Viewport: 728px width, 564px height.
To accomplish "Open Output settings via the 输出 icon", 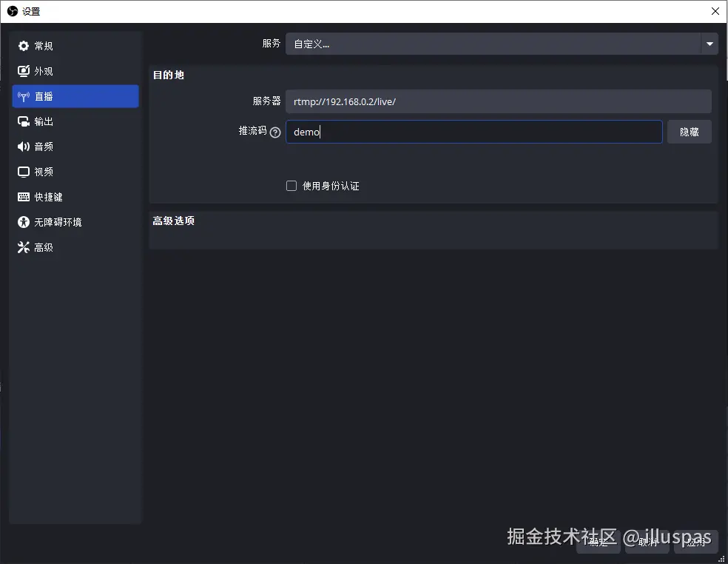I will [x=23, y=121].
